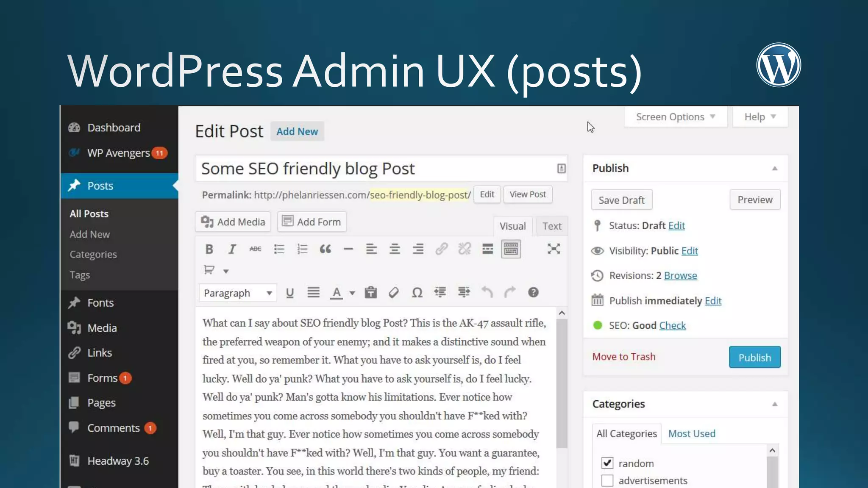The height and width of the screenshot is (488, 868).
Task: Click the blue Publish button
Action: [x=754, y=358]
